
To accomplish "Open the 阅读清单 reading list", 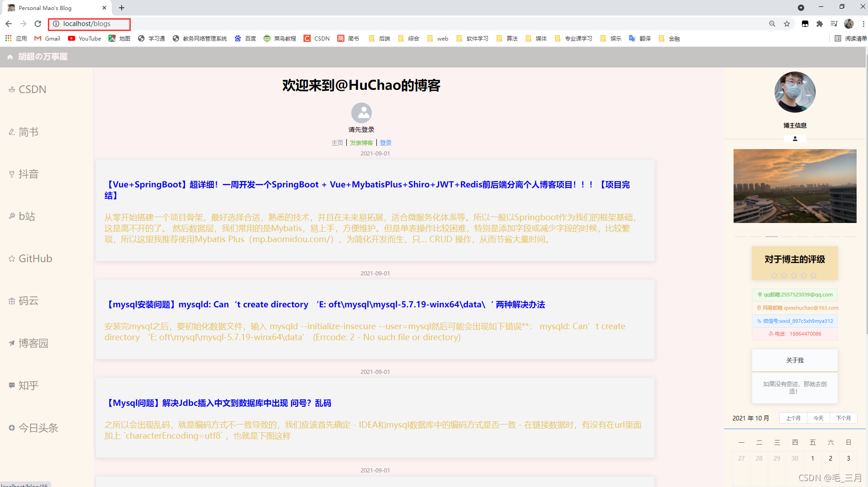I will (850, 38).
